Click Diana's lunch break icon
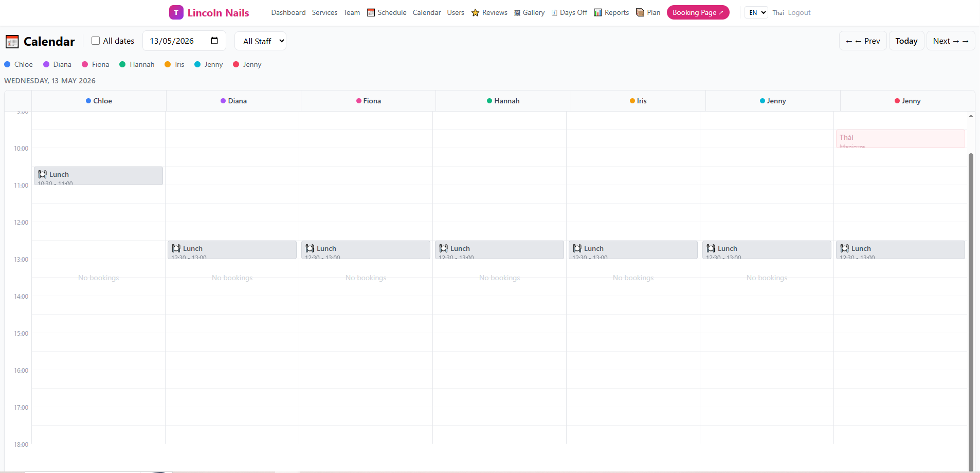The height and width of the screenshot is (473, 980). pyautogui.click(x=176, y=248)
